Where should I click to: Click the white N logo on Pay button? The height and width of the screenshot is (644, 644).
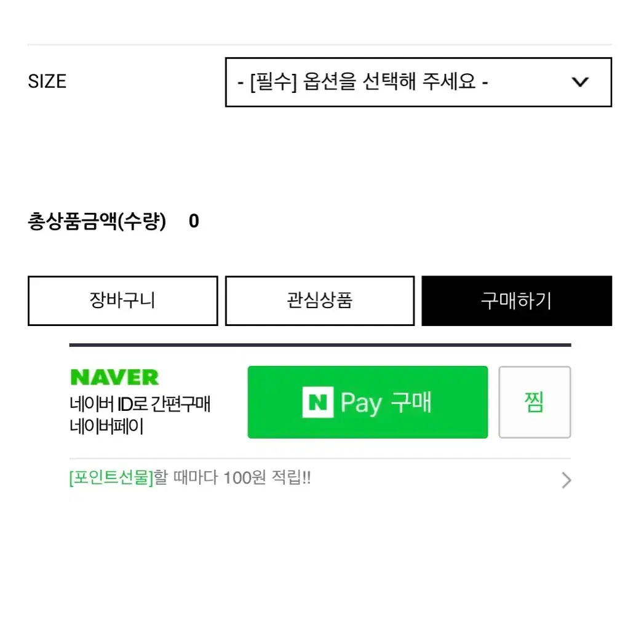coord(317,402)
